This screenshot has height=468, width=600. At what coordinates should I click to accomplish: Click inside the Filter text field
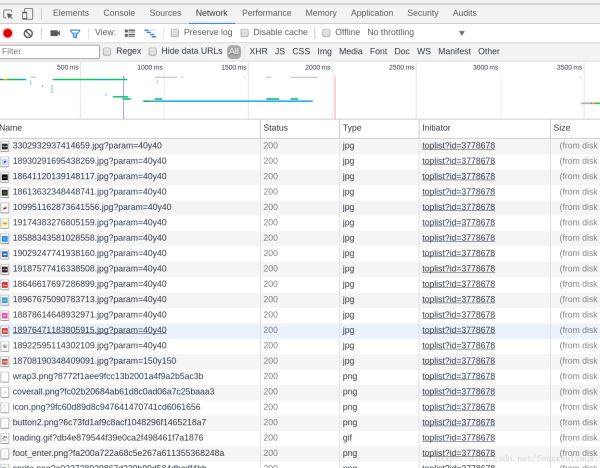pyautogui.click(x=50, y=52)
